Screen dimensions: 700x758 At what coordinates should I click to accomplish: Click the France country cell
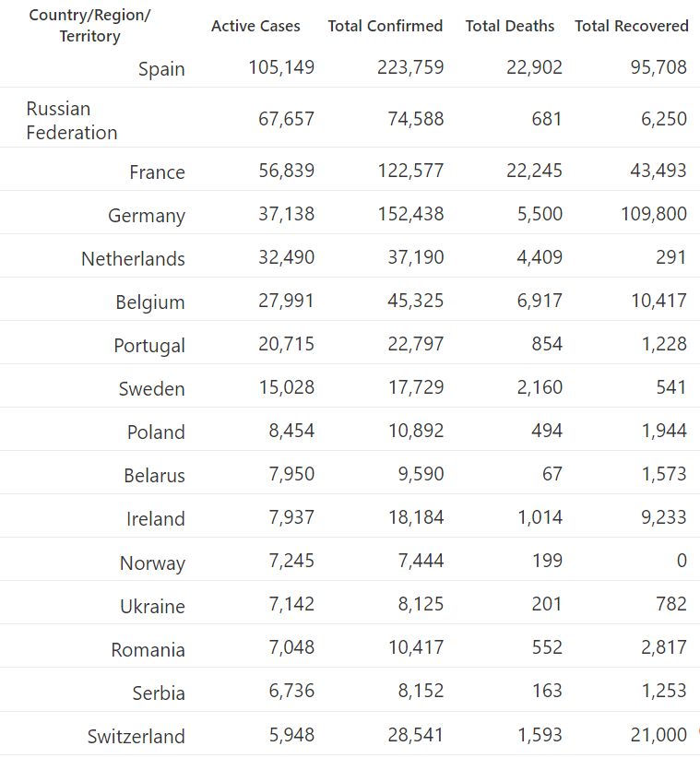pyautogui.click(x=157, y=172)
